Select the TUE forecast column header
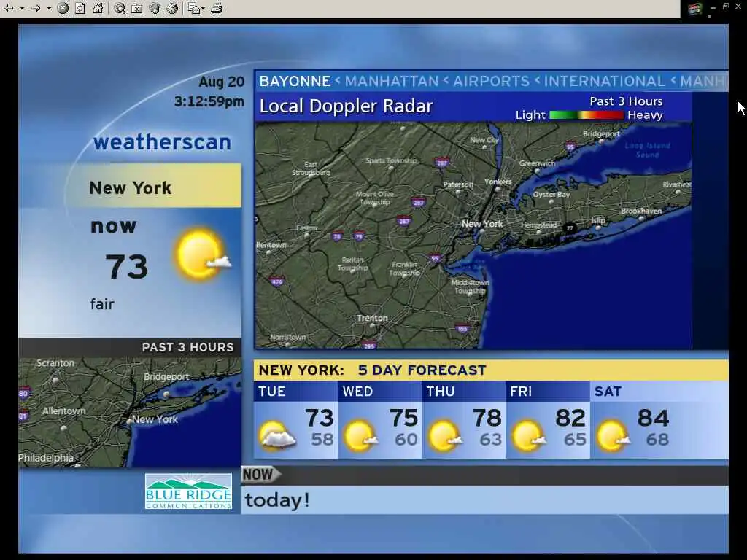The width and height of the screenshot is (747, 560). (x=295, y=392)
